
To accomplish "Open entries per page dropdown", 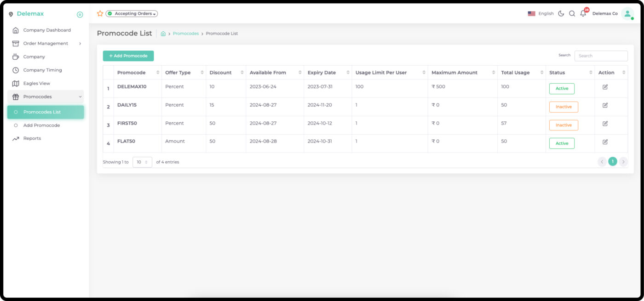I will point(142,162).
